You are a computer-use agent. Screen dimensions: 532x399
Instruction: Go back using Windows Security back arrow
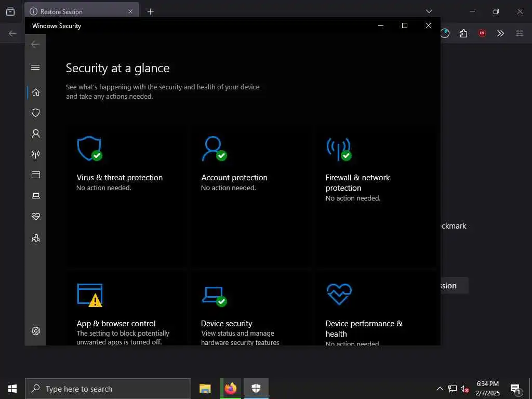click(x=35, y=44)
